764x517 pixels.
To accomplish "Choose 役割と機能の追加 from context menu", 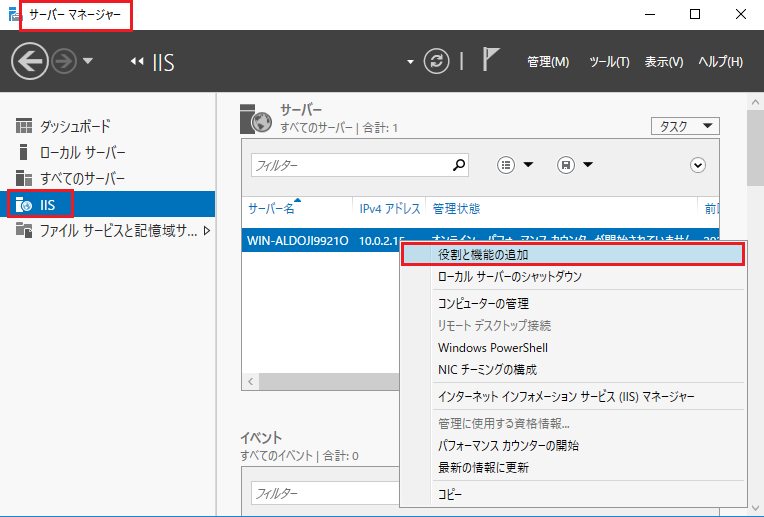I will [573, 254].
